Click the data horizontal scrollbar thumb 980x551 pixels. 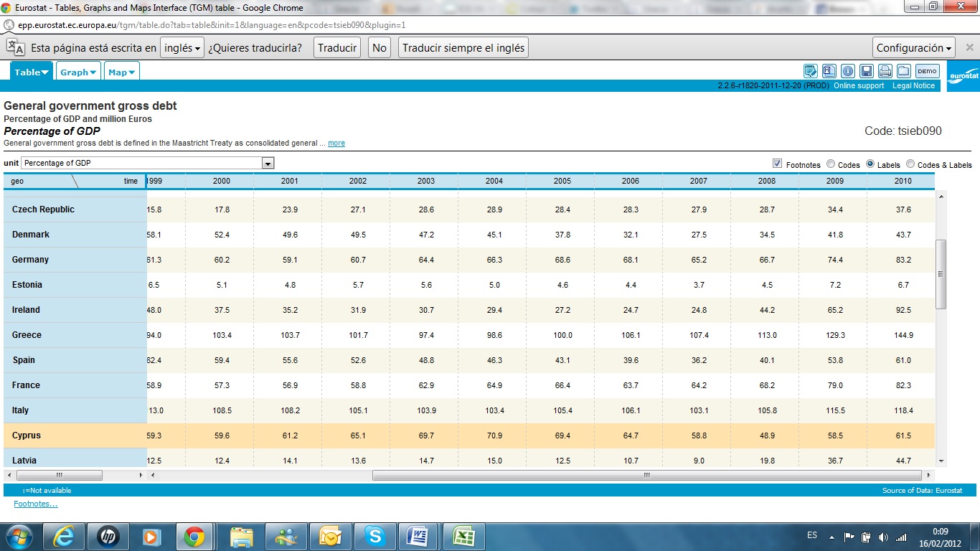pos(646,475)
